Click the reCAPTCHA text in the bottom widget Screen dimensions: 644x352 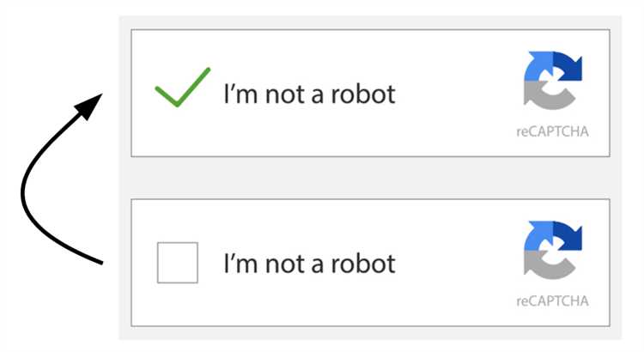click(x=552, y=301)
